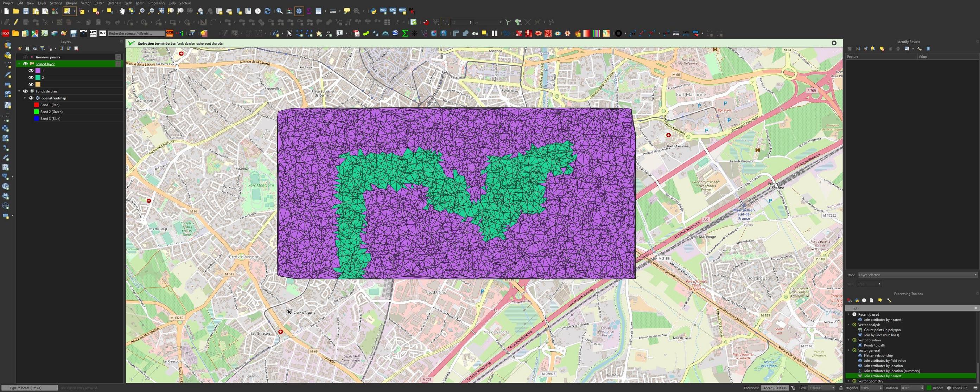Click the New Project icon

(6, 11)
